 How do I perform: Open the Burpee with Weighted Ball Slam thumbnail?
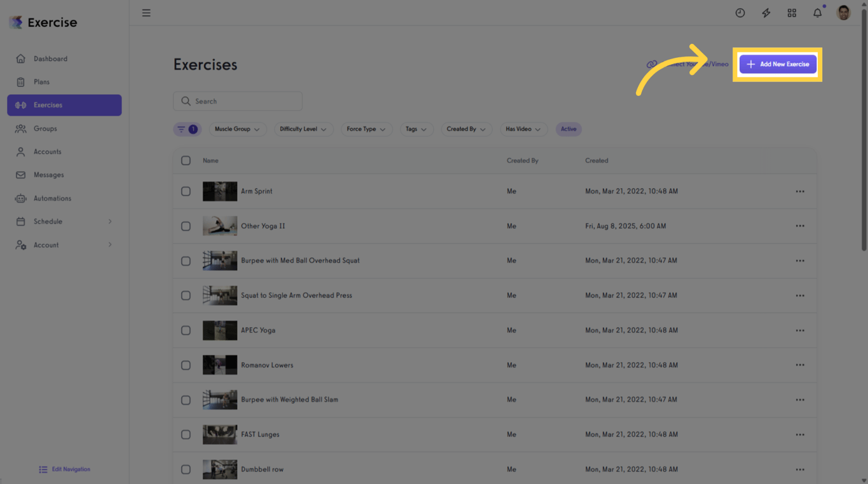click(220, 400)
